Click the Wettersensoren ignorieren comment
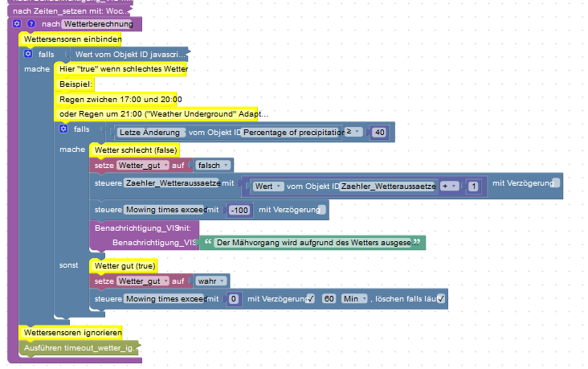The height and width of the screenshot is (369, 588). click(71, 333)
